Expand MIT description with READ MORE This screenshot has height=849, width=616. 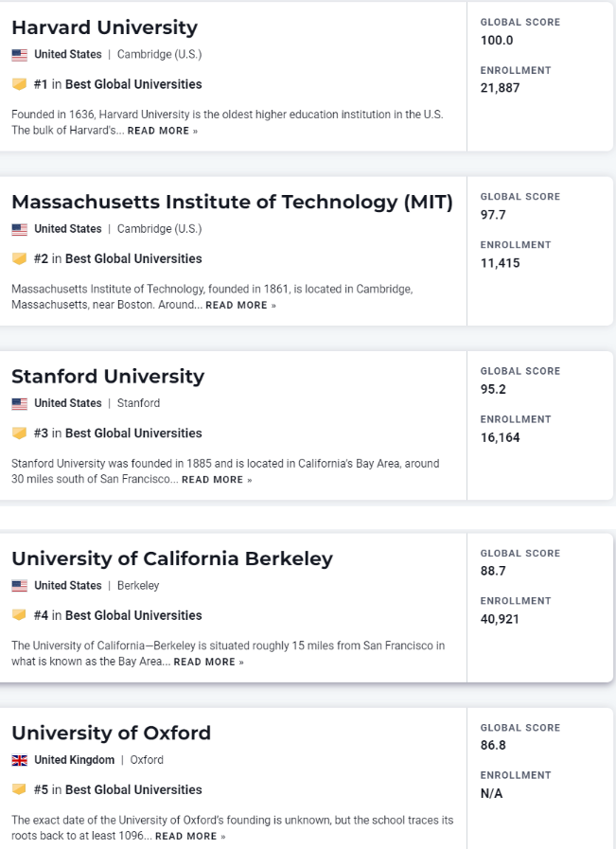240,306
